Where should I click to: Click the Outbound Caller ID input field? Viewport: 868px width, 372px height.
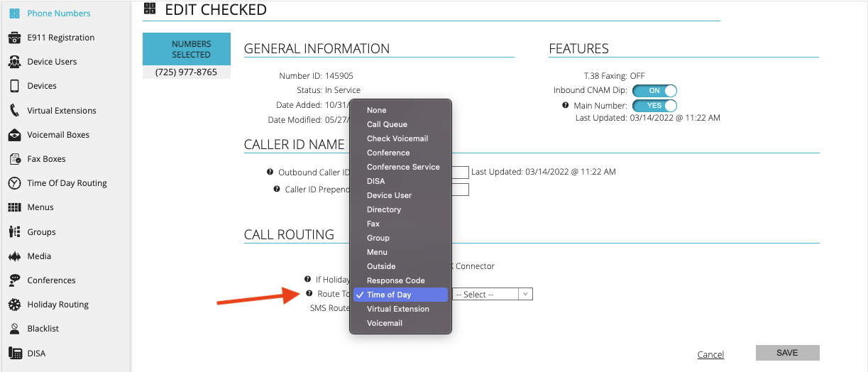pos(460,172)
